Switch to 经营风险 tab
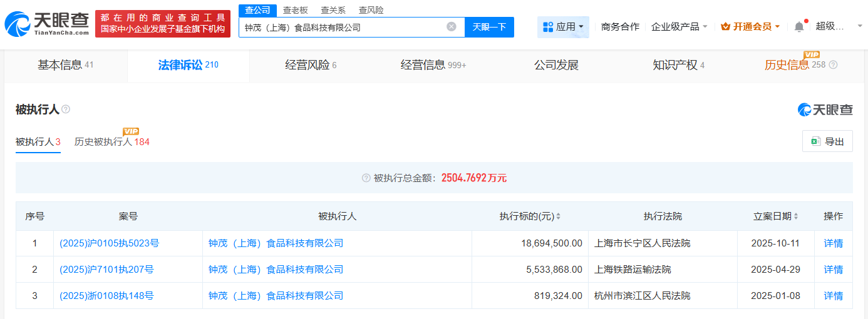Image resolution: width=868 pixels, height=319 pixels. [311, 65]
